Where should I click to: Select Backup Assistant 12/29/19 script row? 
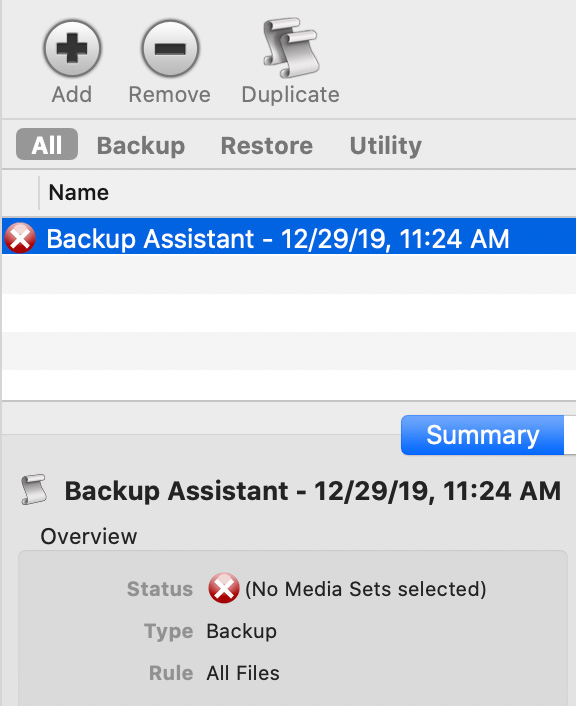tap(289, 236)
